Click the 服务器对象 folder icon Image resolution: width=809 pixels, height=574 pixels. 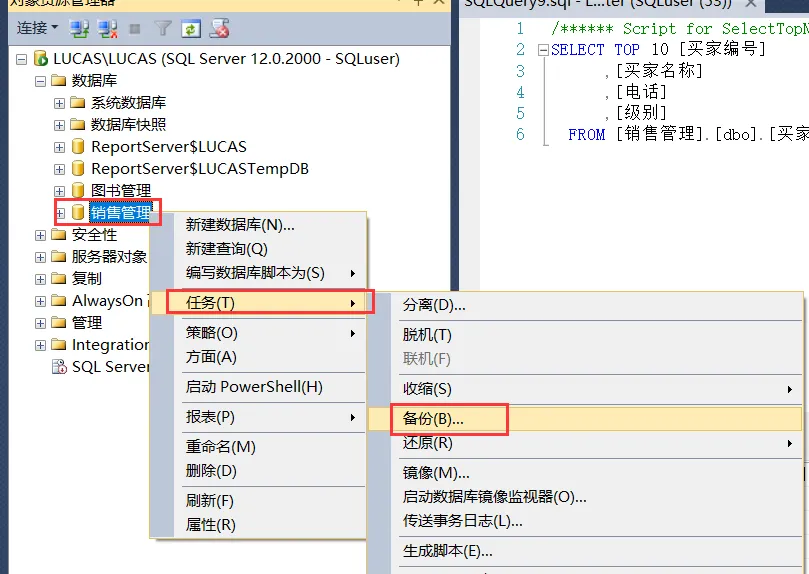point(59,256)
